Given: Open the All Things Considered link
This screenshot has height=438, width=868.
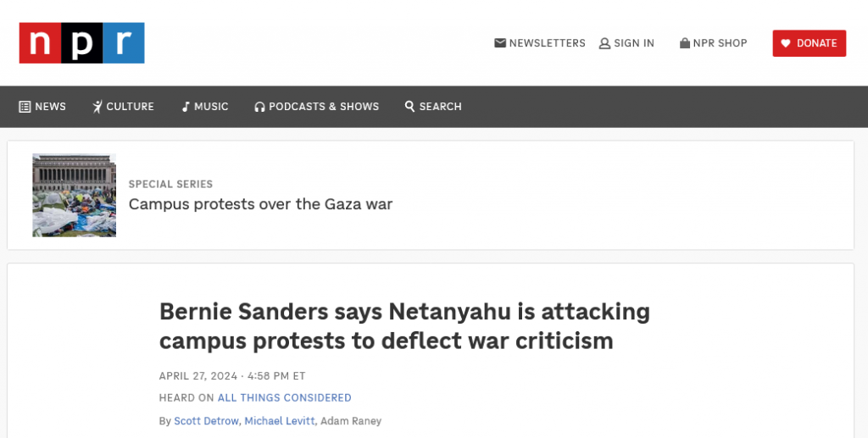Looking at the screenshot, I should (x=284, y=397).
